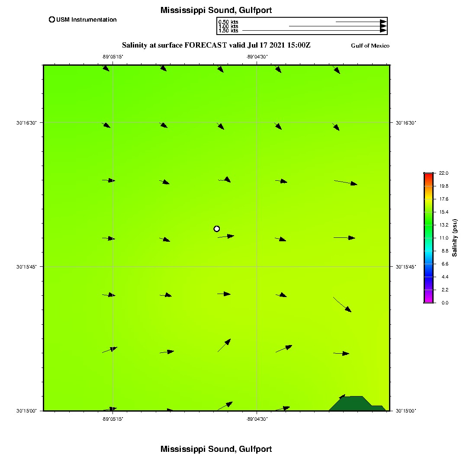
Task: Select the 1.50 kts scale arrow
Action: (315, 31)
